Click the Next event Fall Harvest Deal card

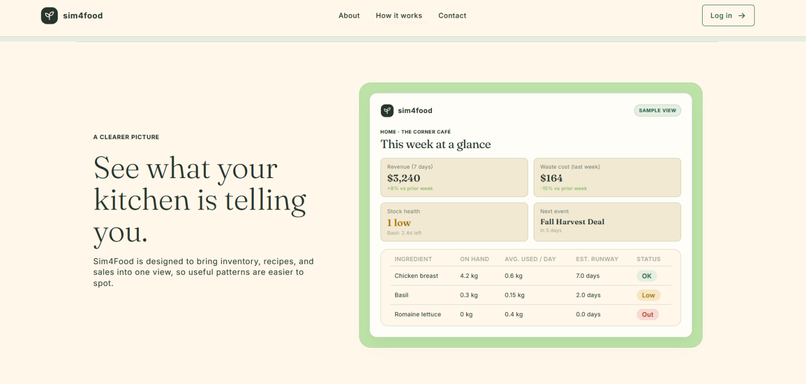[607, 222]
